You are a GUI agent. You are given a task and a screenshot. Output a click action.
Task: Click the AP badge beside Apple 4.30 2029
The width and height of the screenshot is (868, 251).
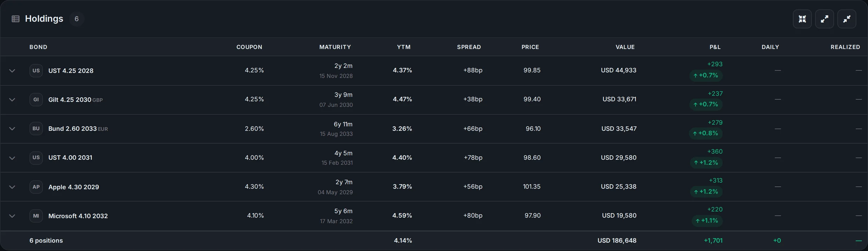36,187
